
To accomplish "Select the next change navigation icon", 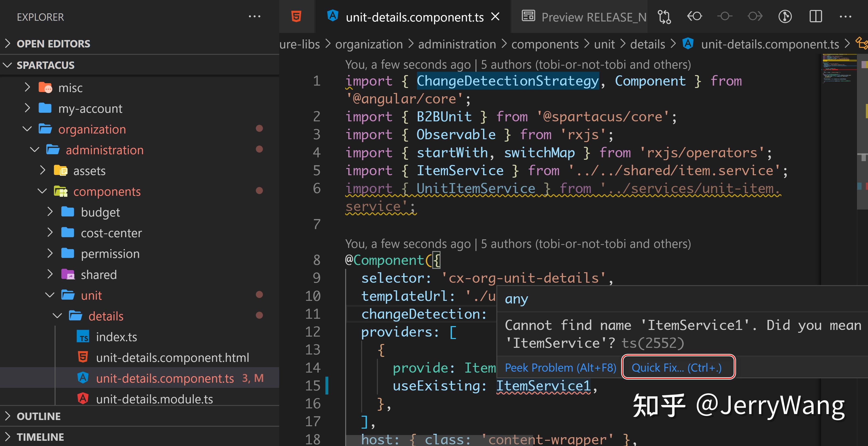I will (x=755, y=16).
